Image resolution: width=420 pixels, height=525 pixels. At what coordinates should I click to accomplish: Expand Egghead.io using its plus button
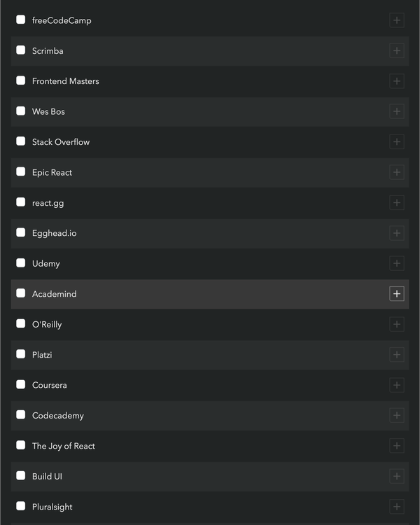pyautogui.click(x=396, y=233)
